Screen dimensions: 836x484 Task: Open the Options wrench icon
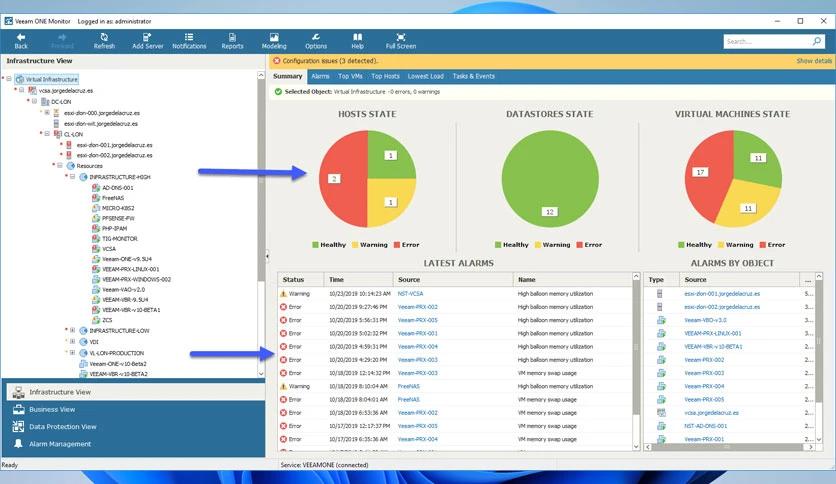coord(316,41)
